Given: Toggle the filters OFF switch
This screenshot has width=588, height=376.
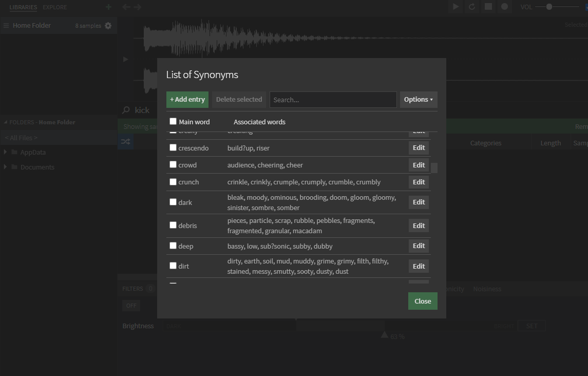Looking at the screenshot, I should [x=131, y=306].
